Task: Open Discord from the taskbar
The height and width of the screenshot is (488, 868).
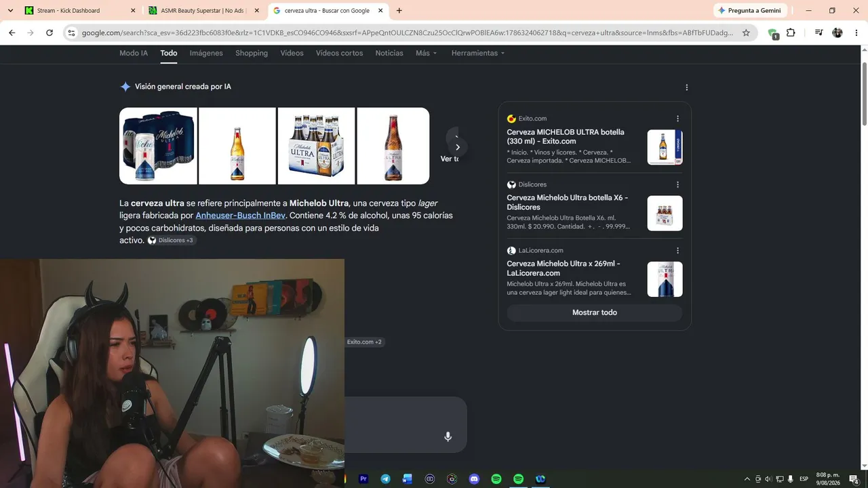Action: [474, 479]
